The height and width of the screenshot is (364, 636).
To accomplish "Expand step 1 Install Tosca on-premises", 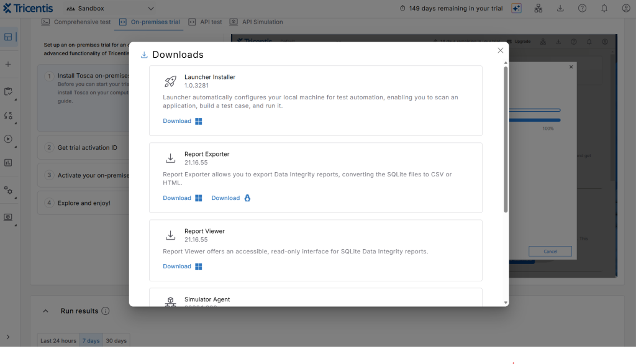I will click(83, 98).
